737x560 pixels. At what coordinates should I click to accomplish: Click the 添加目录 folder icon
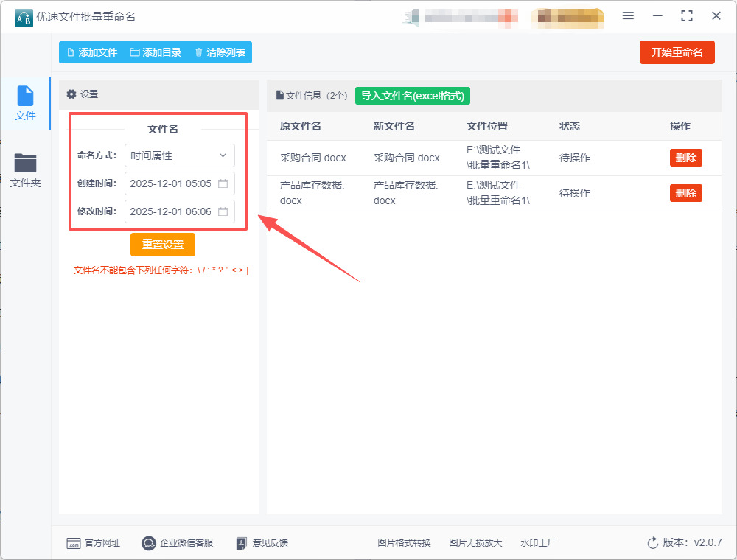click(134, 52)
